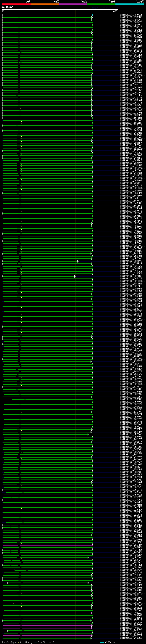Click hit label UniRef100_C8CM44

click(131, 301)
